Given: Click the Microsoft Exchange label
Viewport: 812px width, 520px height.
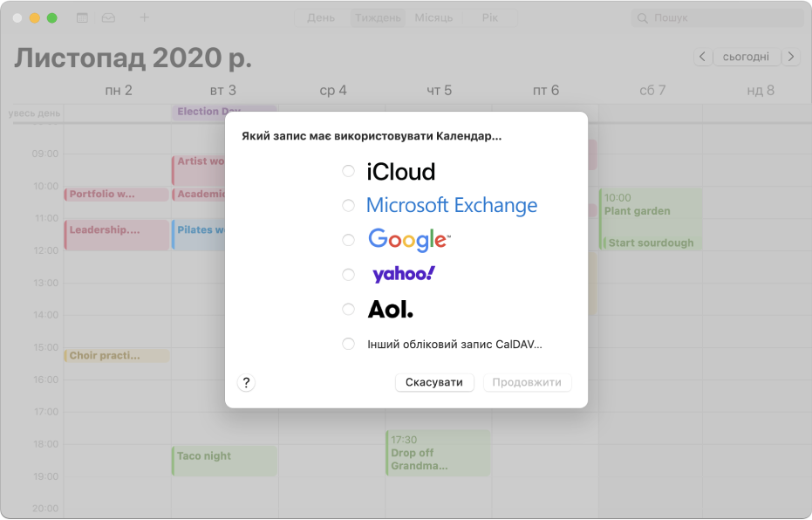Looking at the screenshot, I should [452, 205].
